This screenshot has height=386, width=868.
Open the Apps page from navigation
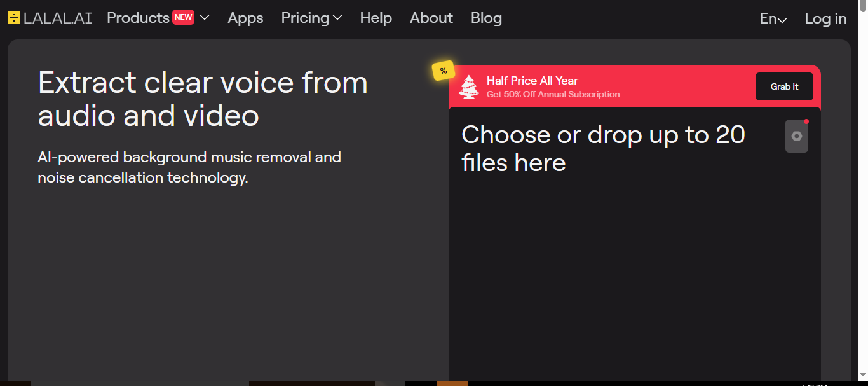point(245,18)
